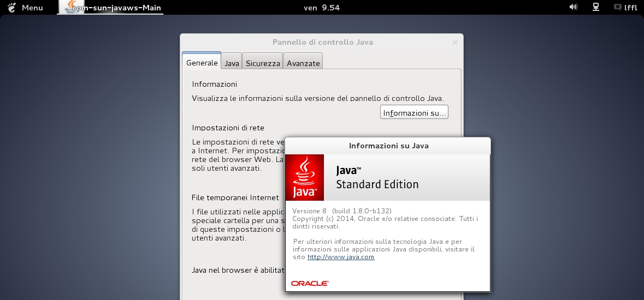Click the Impostazioni di rete heading
644x300 pixels.
click(x=228, y=128)
